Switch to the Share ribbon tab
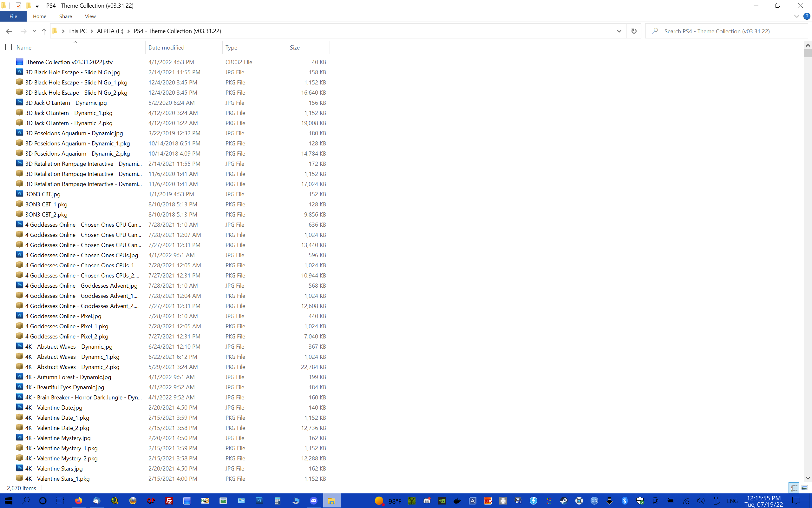 65,16
